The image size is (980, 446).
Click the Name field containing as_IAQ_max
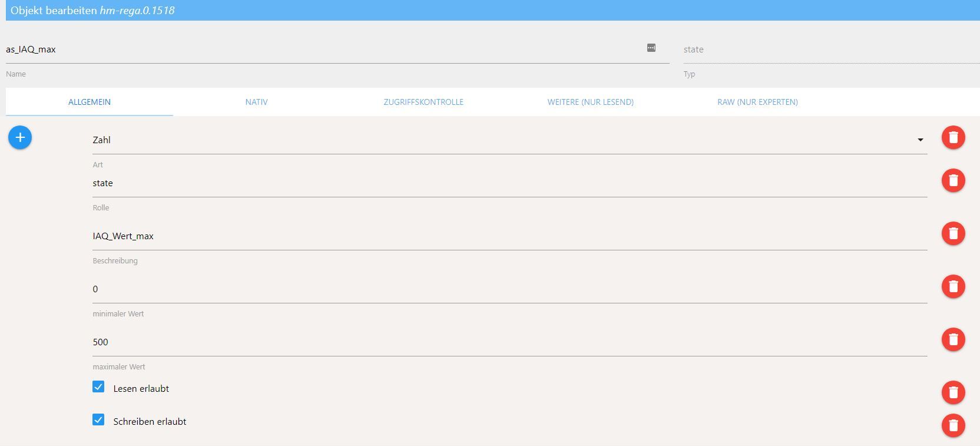click(337, 49)
